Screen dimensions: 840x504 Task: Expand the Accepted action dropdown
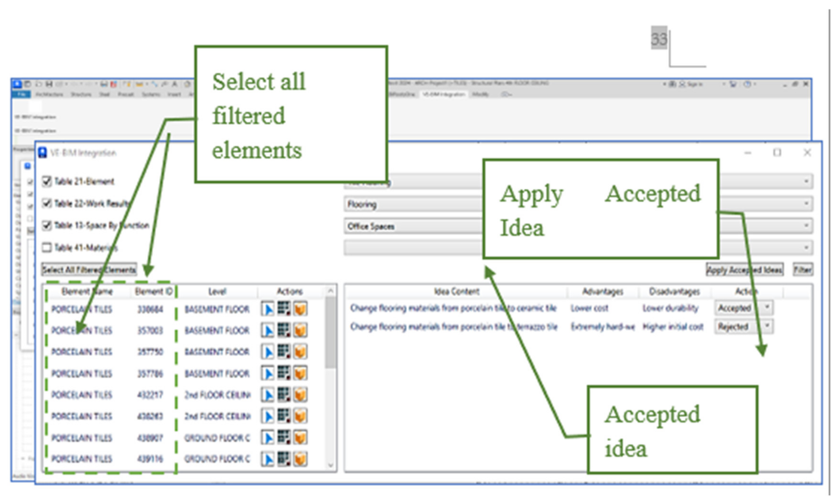click(767, 307)
